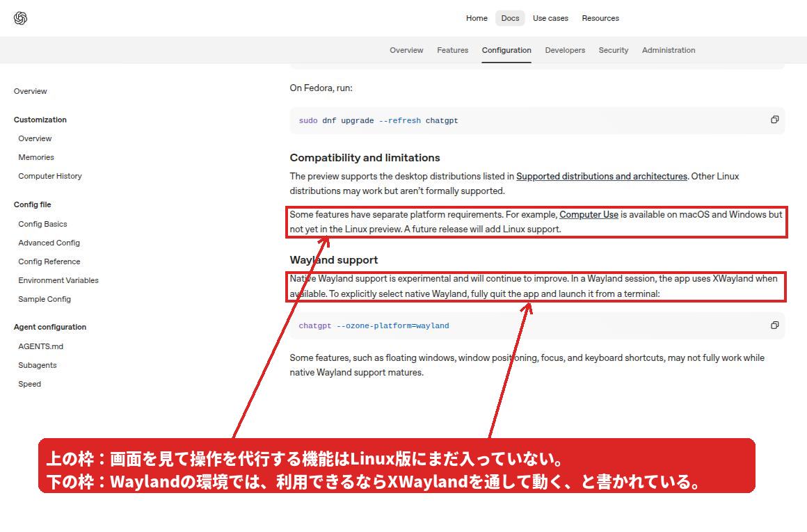Screen dimensions: 807x532
Task: Go to the Sample Config page
Action: coord(45,299)
